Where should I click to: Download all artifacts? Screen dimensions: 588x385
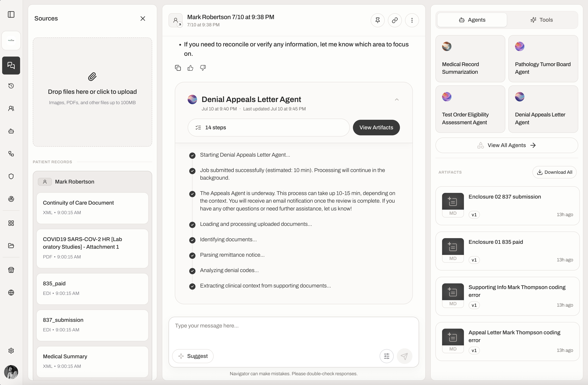pos(555,172)
